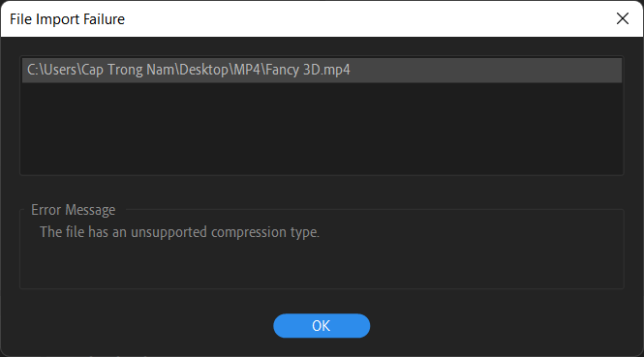Viewport: 644px width, 357px height.
Task: Click the 'MP4' folder segment of the path
Action: (247, 70)
